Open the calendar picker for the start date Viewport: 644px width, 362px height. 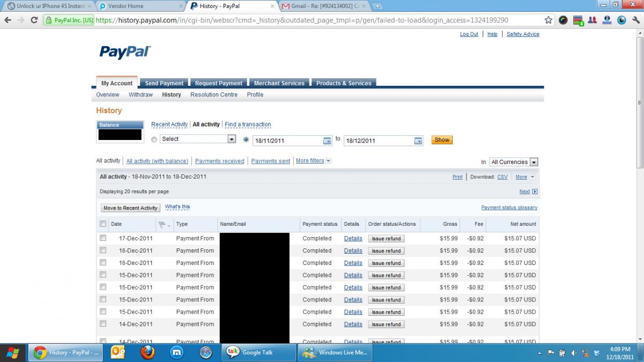327,141
